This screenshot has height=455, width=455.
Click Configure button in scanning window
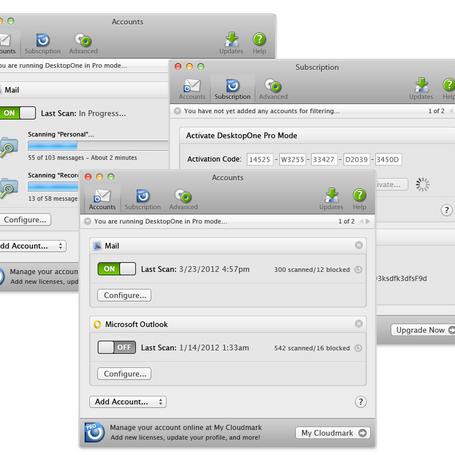pos(25,220)
